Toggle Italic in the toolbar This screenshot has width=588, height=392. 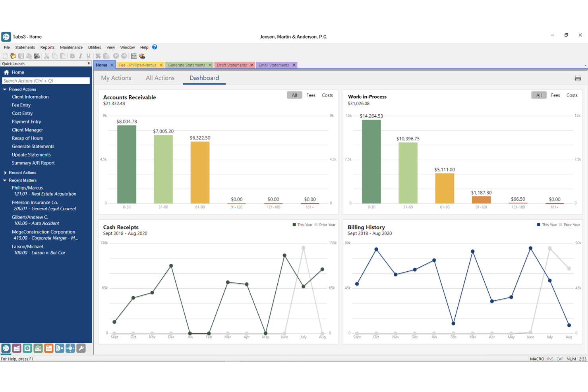[80, 56]
